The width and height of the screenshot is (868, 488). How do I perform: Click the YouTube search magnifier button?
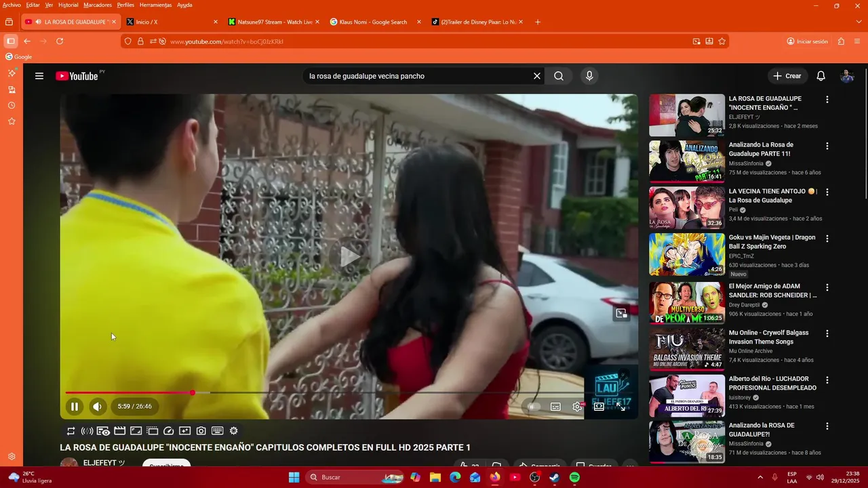pos(559,76)
